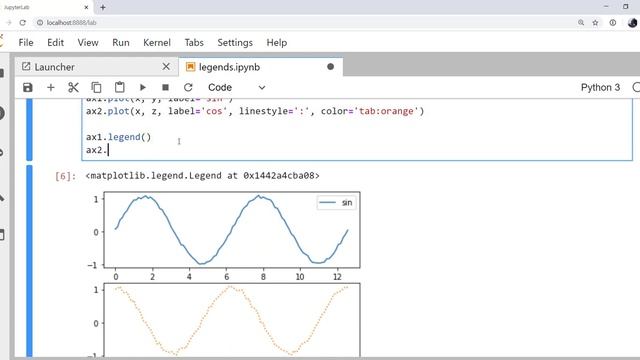This screenshot has width=640, height=360.
Task: Go forward using browser arrow
Action: (9, 22)
